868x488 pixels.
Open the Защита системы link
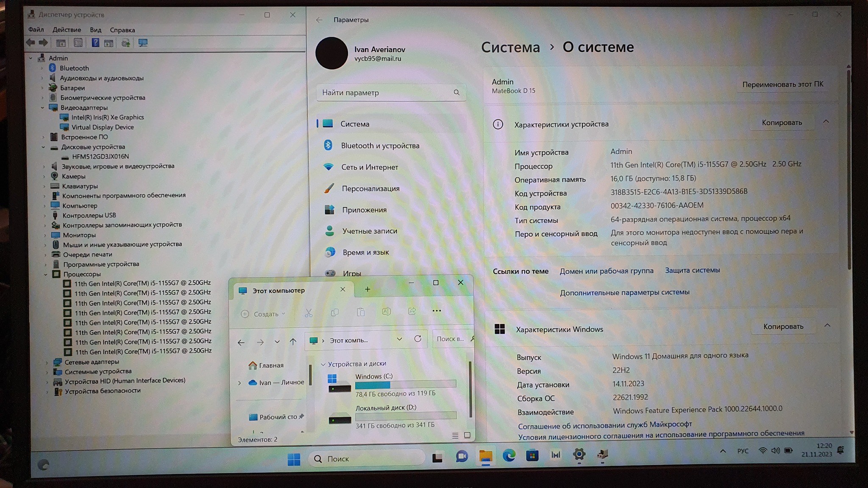pyautogui.click(x=692, y=270)
